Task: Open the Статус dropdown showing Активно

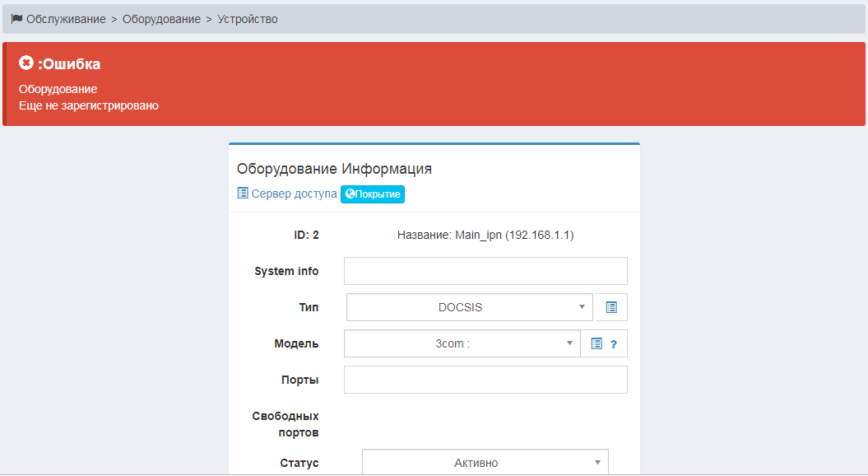Action: coord(476,463)
